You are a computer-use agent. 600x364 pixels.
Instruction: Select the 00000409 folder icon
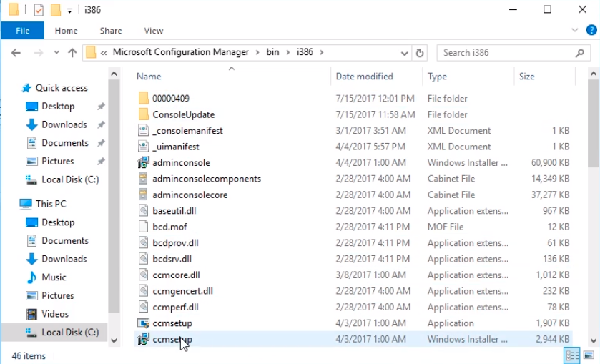[x=143, y=99]
